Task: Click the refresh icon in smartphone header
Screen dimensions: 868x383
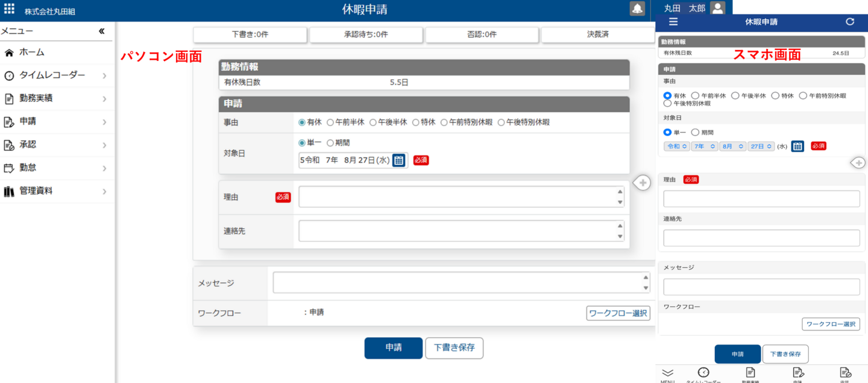Action: tap(850, 22)
